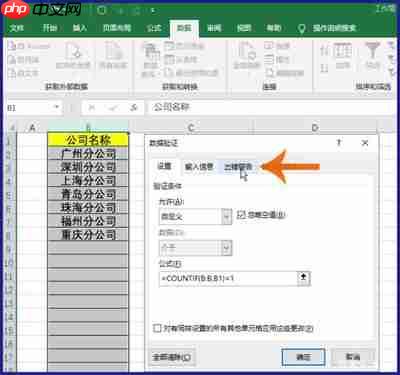The width and height of the screenshot is (400, 375).
Task: Click the Sort A to Z icon
Action: click(324, 50)
